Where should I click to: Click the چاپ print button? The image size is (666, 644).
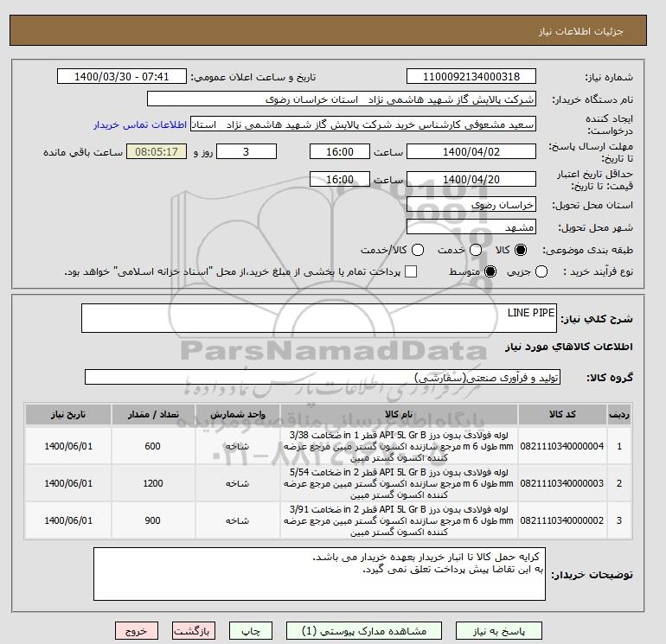click(251, 631)
